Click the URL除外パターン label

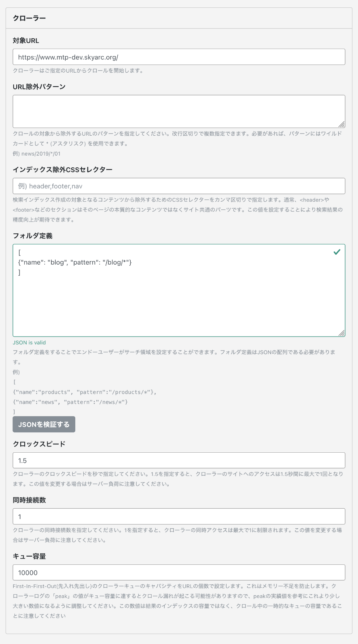point(39,87)
